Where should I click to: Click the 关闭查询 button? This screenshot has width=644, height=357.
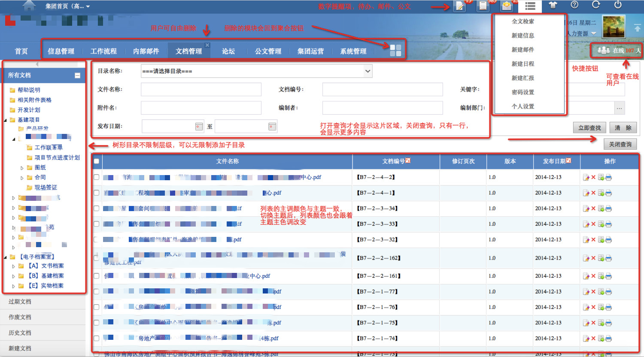pos(620,144)
